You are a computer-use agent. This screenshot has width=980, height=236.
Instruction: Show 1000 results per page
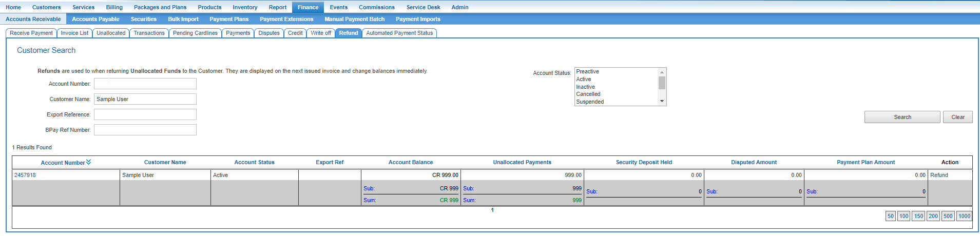coord(964,216)
